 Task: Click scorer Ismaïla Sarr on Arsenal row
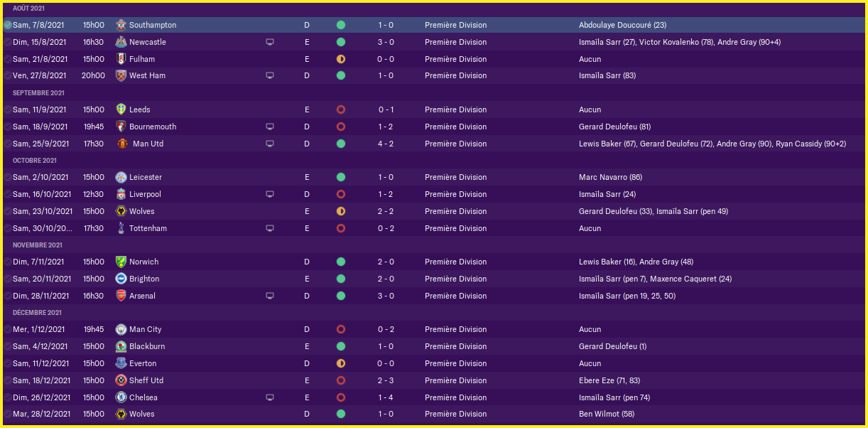tap(600, 296)
